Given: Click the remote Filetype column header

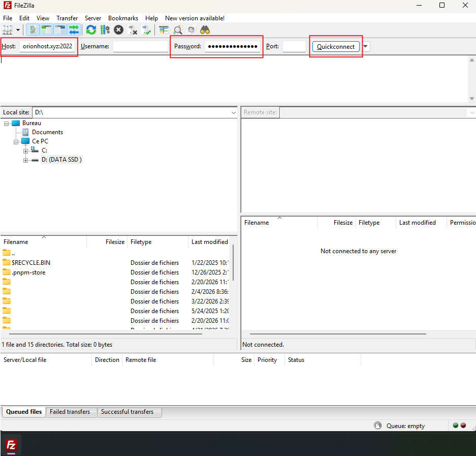Looking at the screenshot, I should (375, 222).
